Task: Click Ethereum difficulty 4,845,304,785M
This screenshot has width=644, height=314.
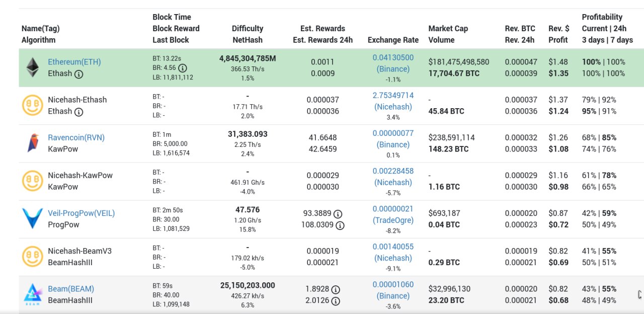Action: pos(248,58)
